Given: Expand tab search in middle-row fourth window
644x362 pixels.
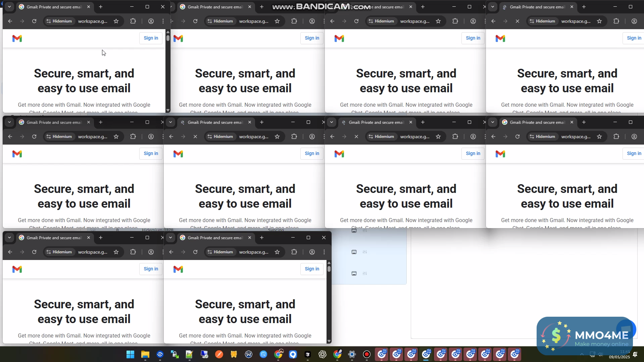Looking at the screenshot, I should 493,122.
